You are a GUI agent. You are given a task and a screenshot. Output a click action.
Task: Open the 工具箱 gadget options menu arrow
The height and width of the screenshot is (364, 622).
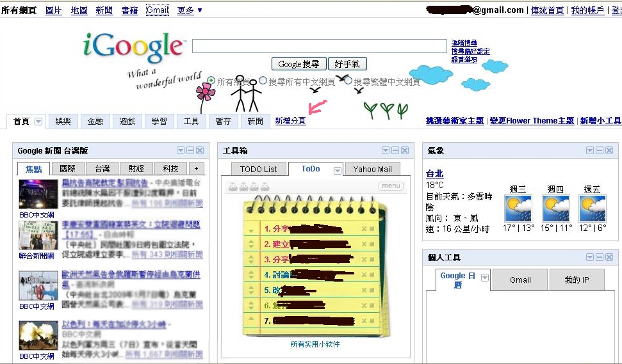386,150
